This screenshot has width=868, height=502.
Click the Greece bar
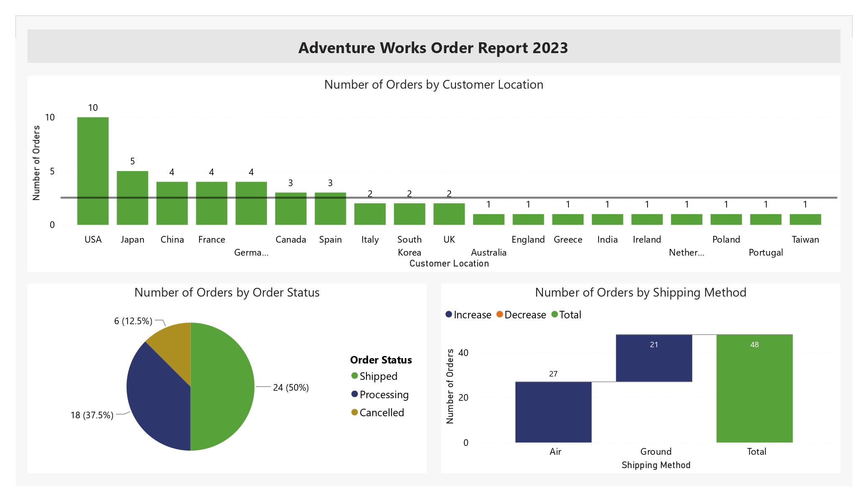[568, 219]
